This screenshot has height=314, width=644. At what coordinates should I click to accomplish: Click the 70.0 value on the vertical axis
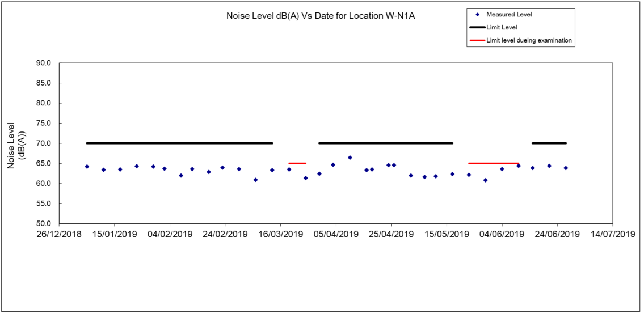coord(44,143)
